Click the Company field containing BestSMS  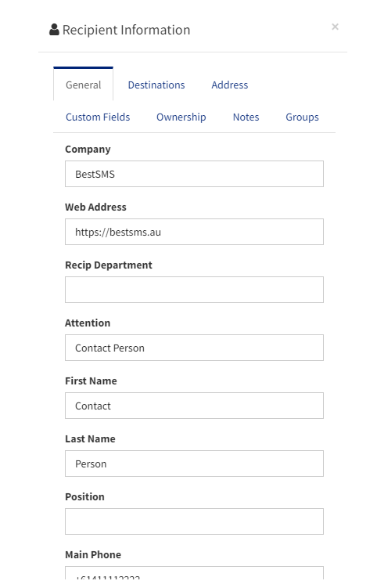(194, 174)
